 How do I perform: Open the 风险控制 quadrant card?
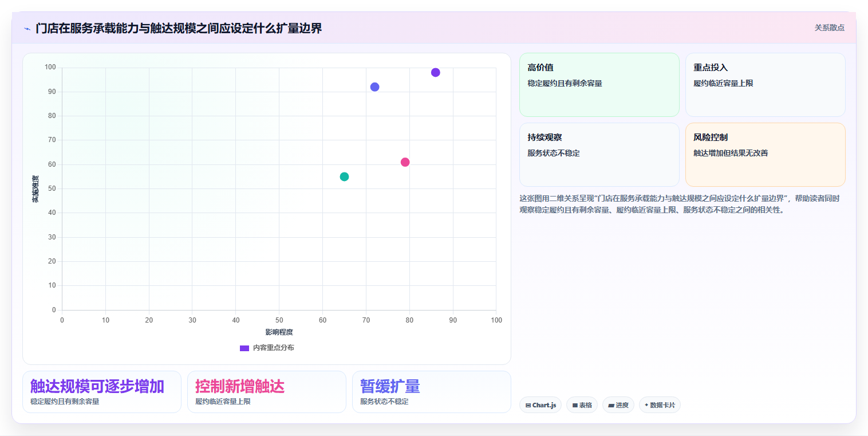pos(765,155)
